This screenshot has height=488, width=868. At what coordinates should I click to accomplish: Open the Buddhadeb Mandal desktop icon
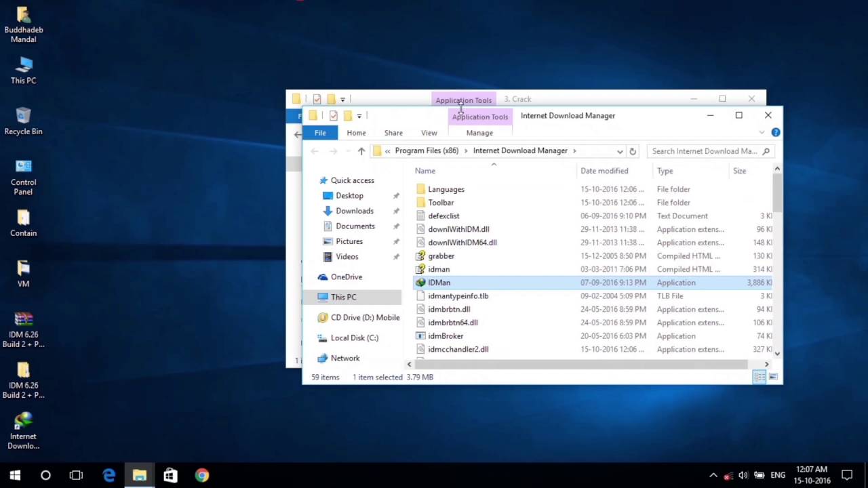(x=23, y=25)
